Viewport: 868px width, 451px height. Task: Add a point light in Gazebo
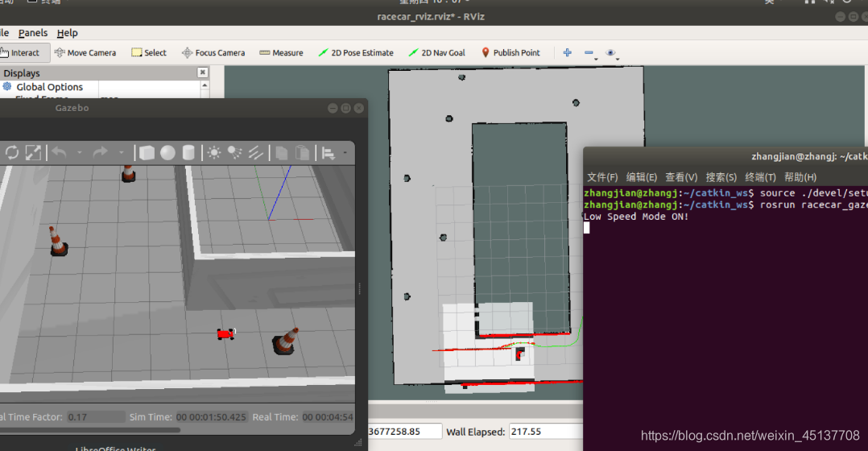(213, 153)
